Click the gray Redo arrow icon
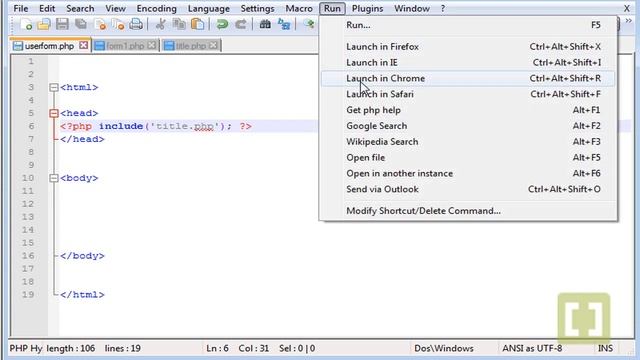This screenshot has height=360, width=640. coord(241,24)
